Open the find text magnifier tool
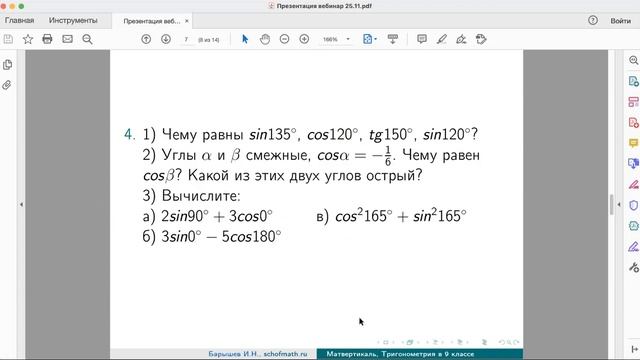Screen dimensions: 640x360 pos(87,39)
